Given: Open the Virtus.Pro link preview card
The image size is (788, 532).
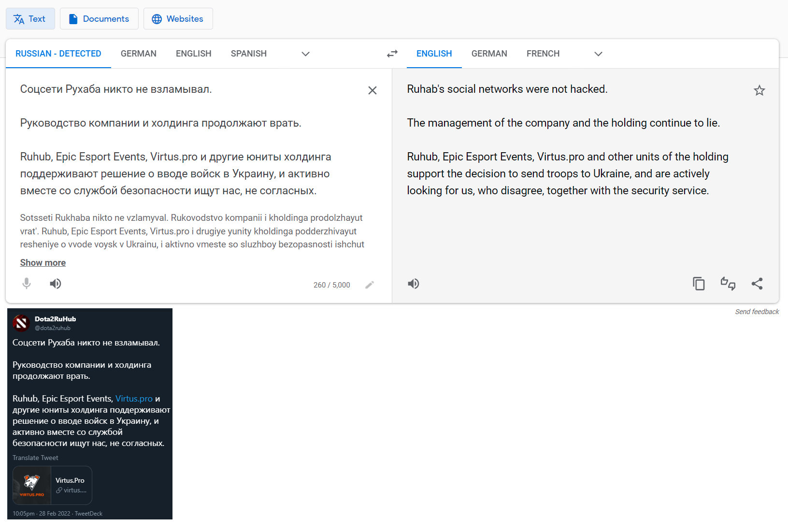Looking at the screenshot, I should [52, 485].
